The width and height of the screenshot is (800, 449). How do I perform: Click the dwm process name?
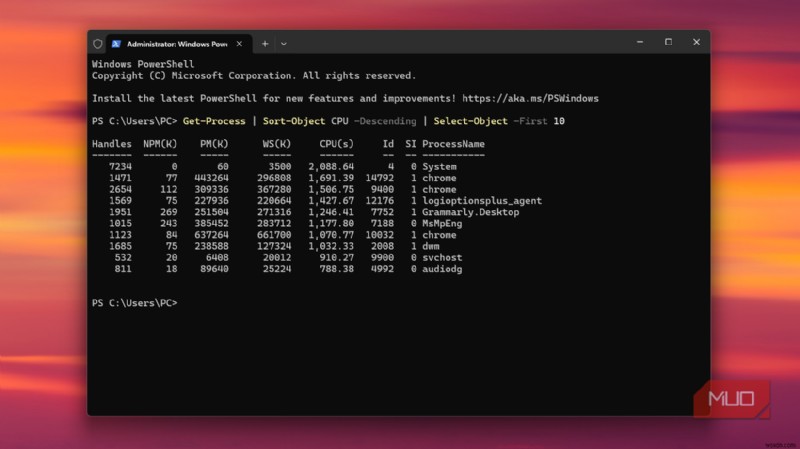click(x=431, y=246)
